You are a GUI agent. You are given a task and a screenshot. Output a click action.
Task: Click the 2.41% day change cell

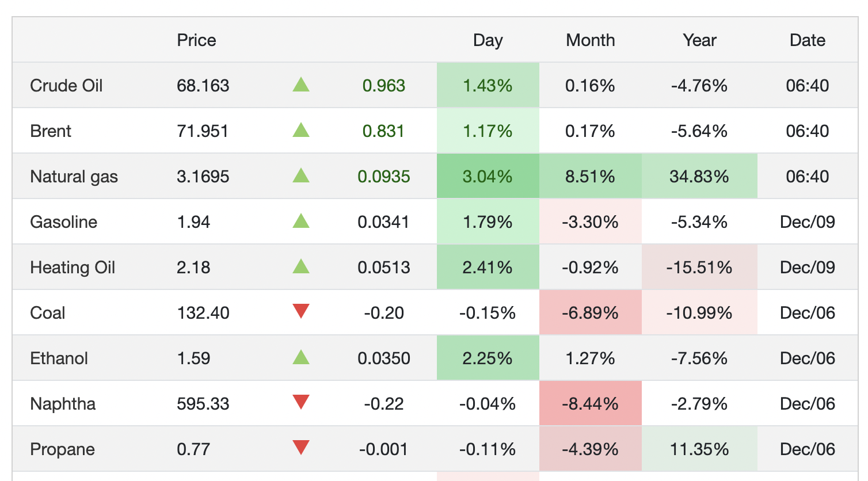pyautogui.click(x=488, y=267)
